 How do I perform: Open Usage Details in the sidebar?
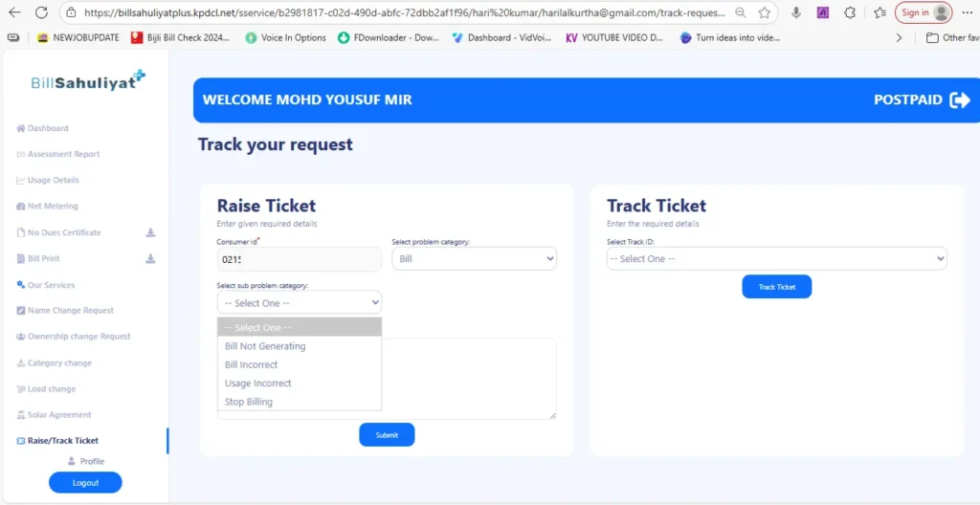53,180
